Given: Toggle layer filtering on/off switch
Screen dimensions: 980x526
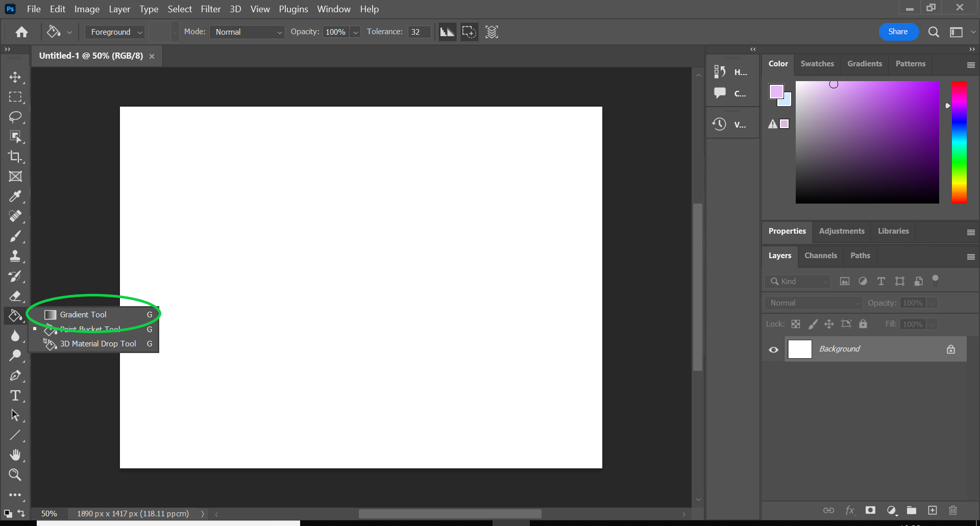Looking at the screenshot, I should [935, 280].
